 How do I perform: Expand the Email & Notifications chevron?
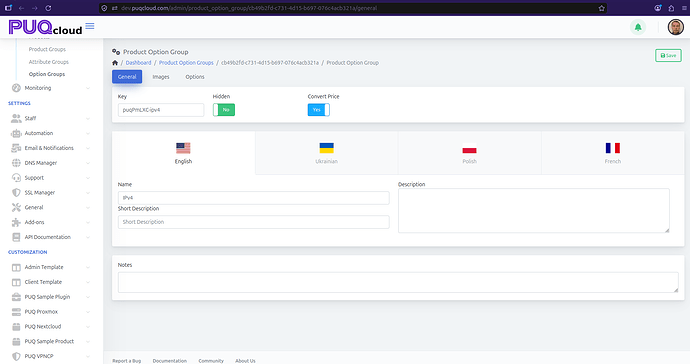tap(88, 148)
